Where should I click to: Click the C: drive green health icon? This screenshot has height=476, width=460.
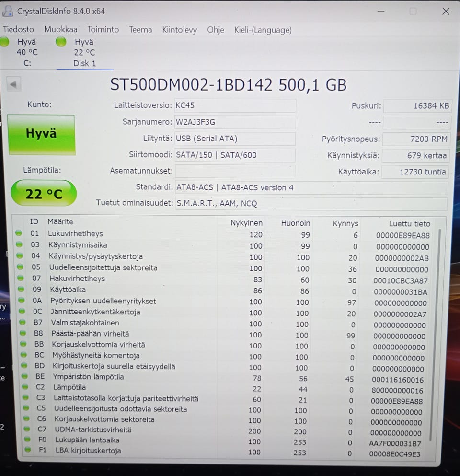(x=4, y=42)
